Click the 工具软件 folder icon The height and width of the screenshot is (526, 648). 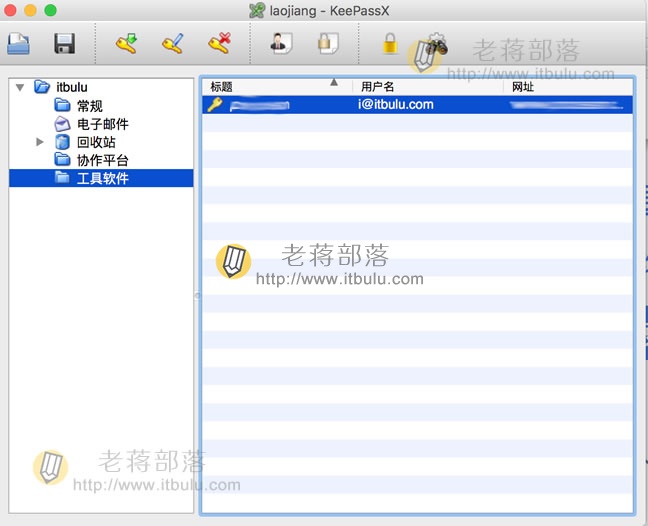pyautogui.click(x=62, y=178)
